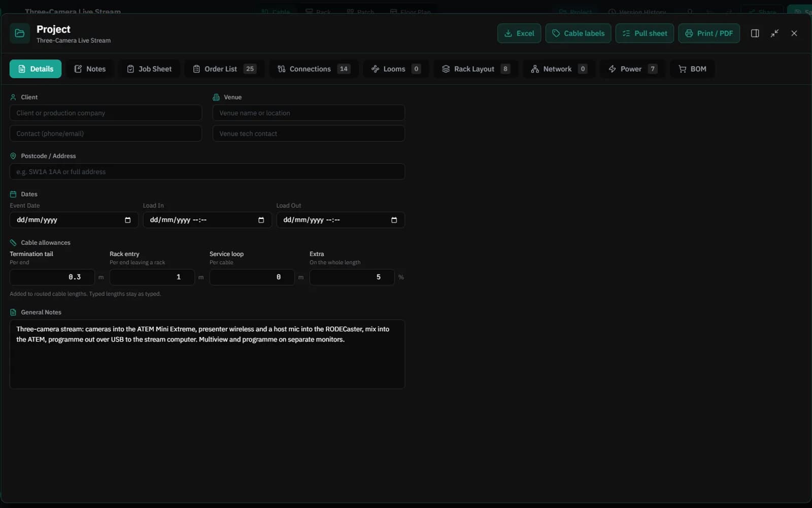Export the project to Excel

point(519,34)
